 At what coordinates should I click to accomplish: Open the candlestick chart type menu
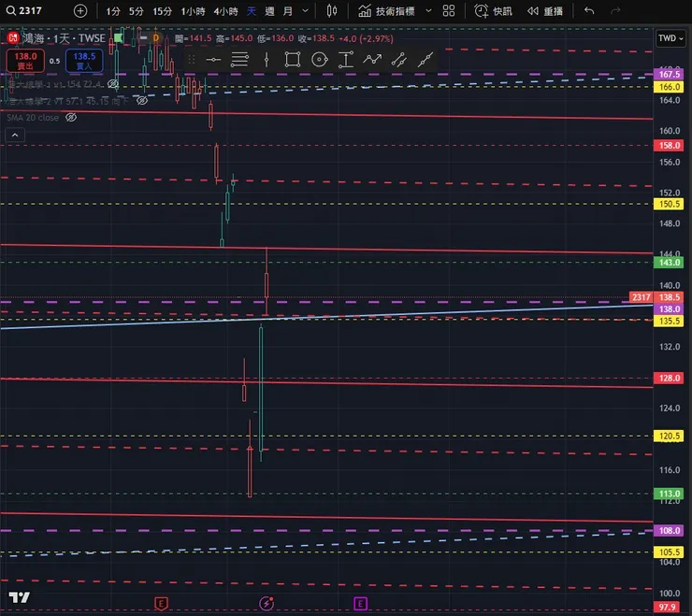click(332, 11)
